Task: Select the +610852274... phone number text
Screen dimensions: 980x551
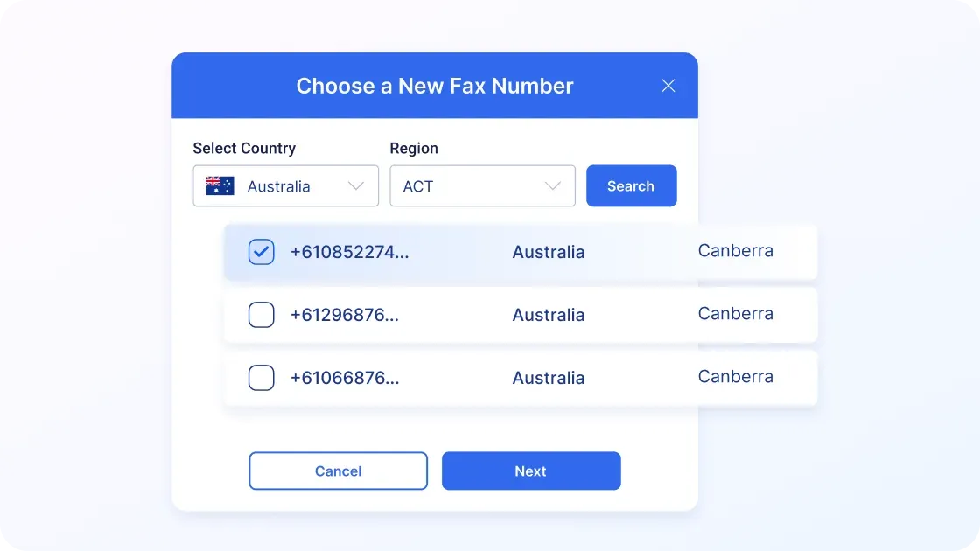Action: click(x=349, y=252)
